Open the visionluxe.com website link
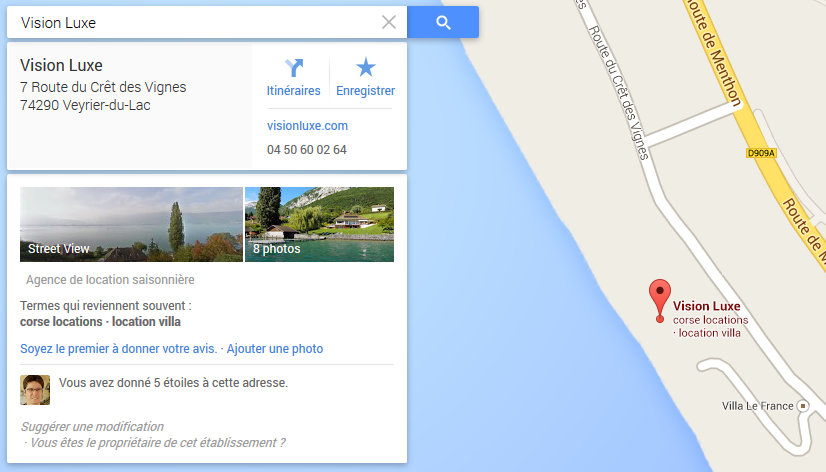This screenshot has width=826, height=472. coord(307,126)
